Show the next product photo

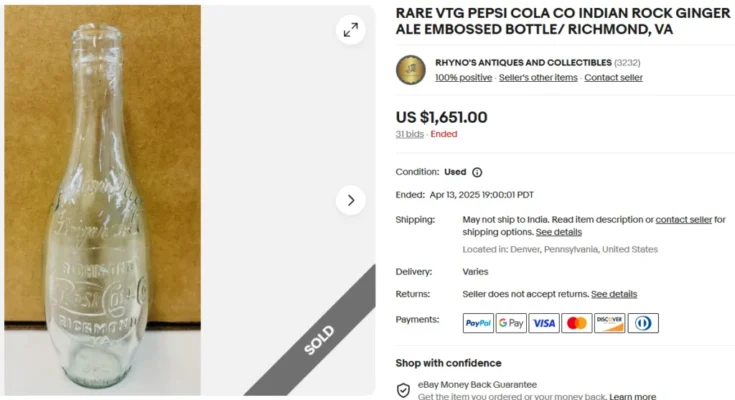[351, 200]
